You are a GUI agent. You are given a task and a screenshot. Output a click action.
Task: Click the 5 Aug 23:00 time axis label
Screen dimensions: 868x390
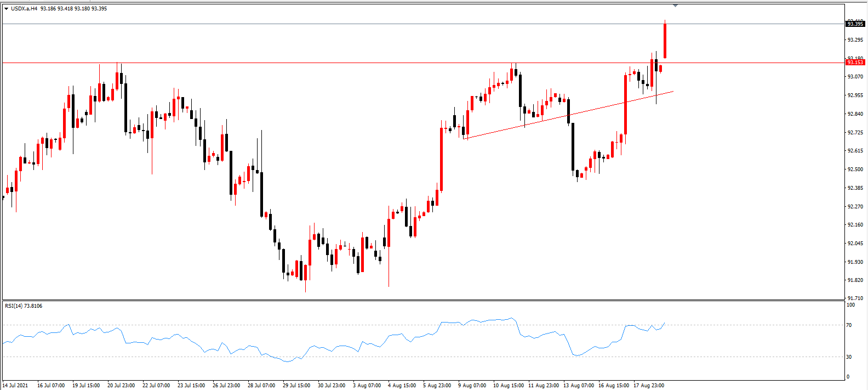(x=437, y=385)
